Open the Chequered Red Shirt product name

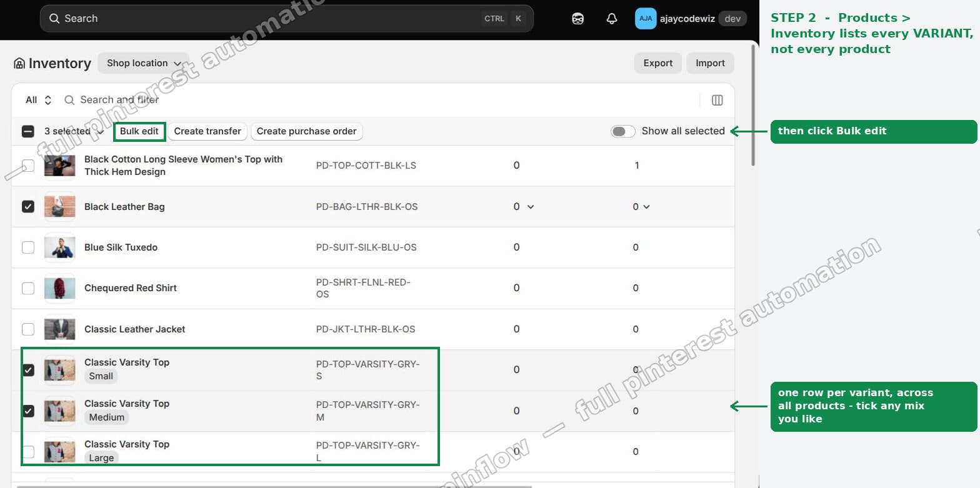click(131, 288)
